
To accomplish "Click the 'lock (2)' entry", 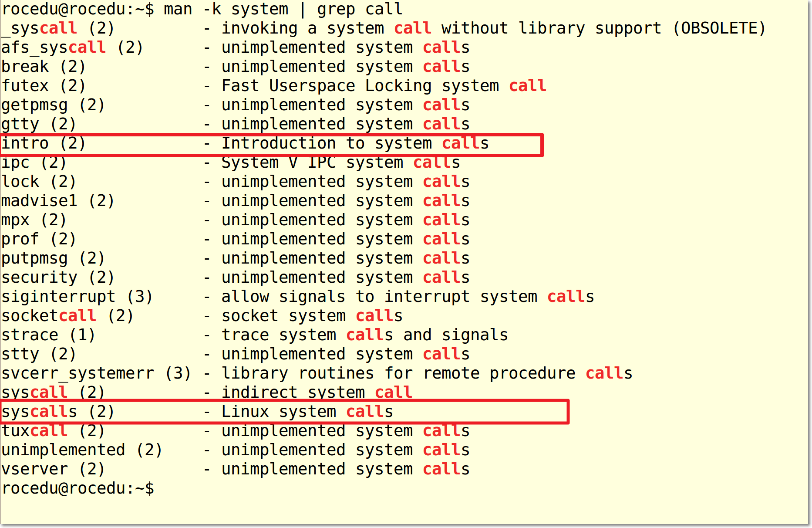I will (x=39, y=182).
